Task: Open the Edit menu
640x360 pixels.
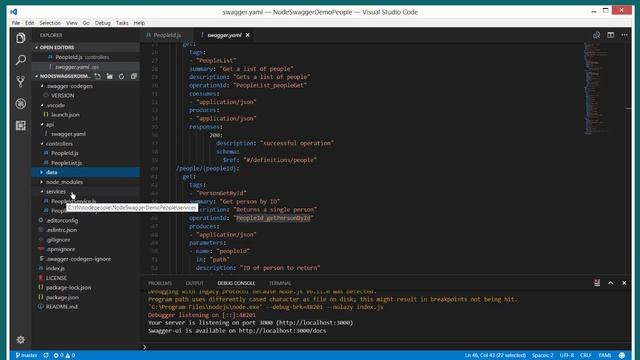Action: click(29, 23)
